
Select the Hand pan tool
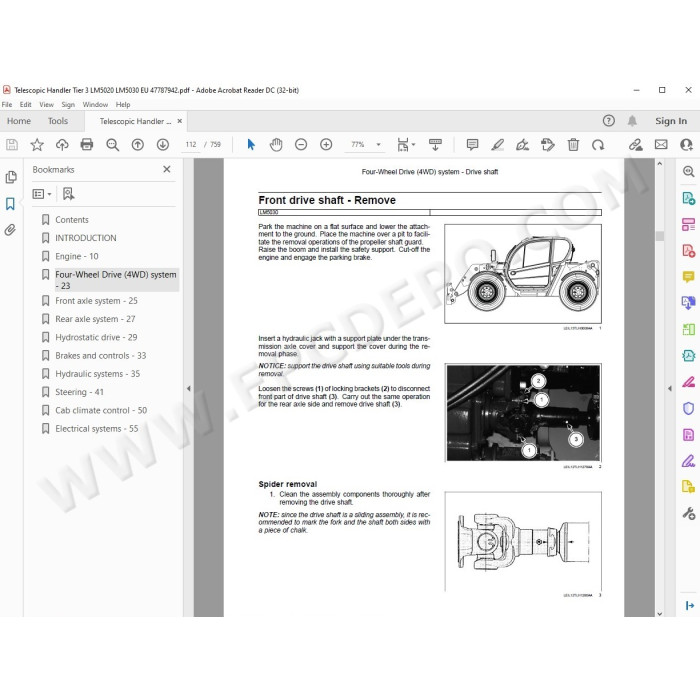[276, 145]
